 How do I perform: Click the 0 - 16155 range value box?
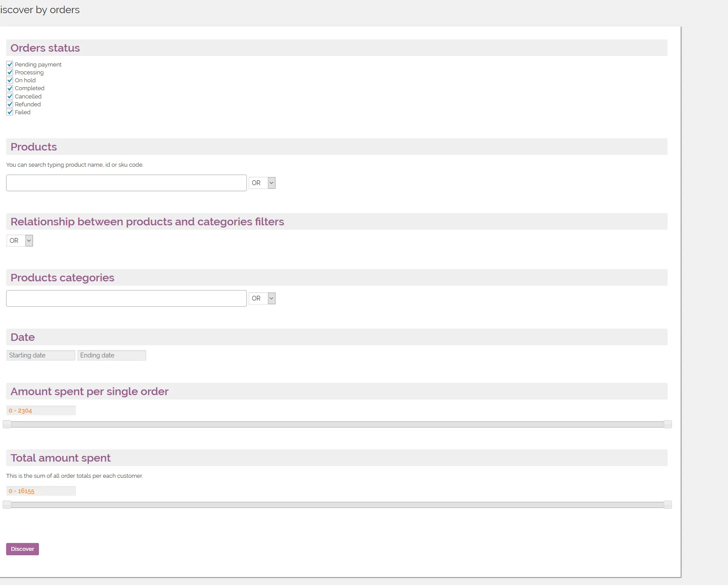41,490
